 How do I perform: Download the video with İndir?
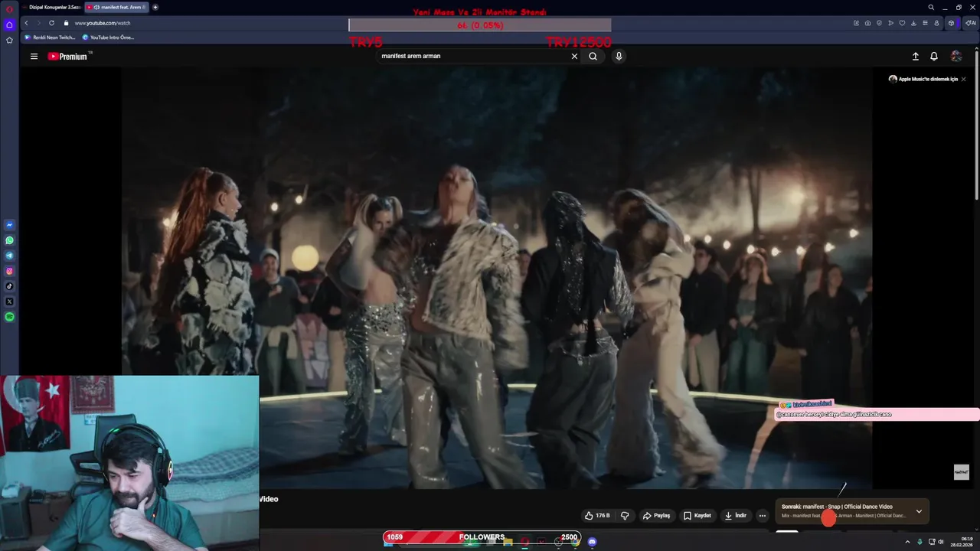point(735,516)
